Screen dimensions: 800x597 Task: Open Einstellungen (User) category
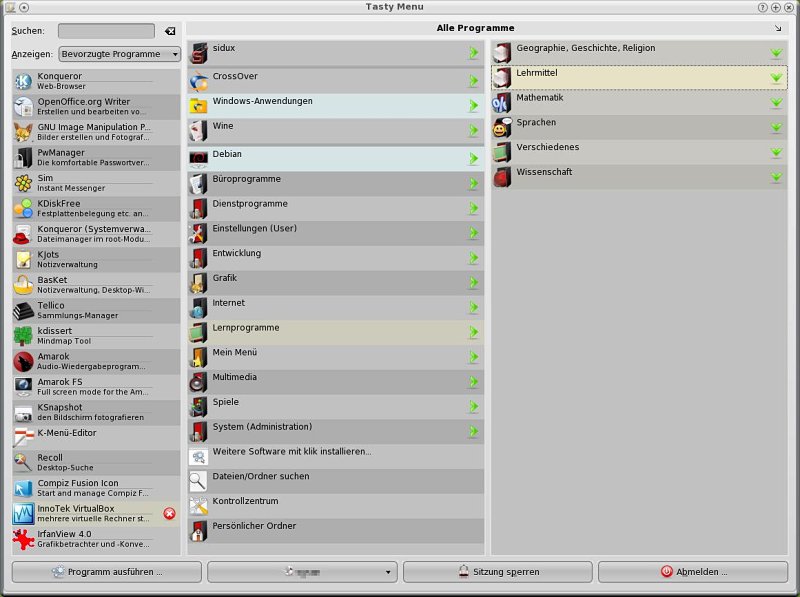336,233
